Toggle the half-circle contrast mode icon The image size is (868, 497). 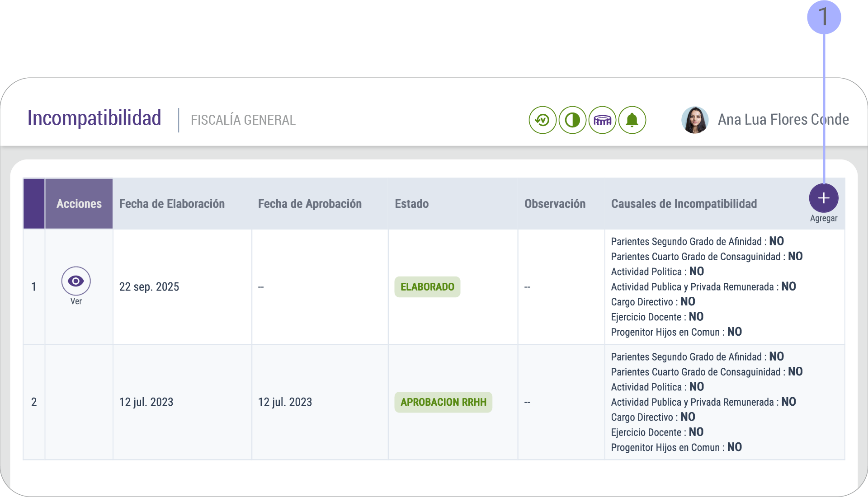[572, 120]
